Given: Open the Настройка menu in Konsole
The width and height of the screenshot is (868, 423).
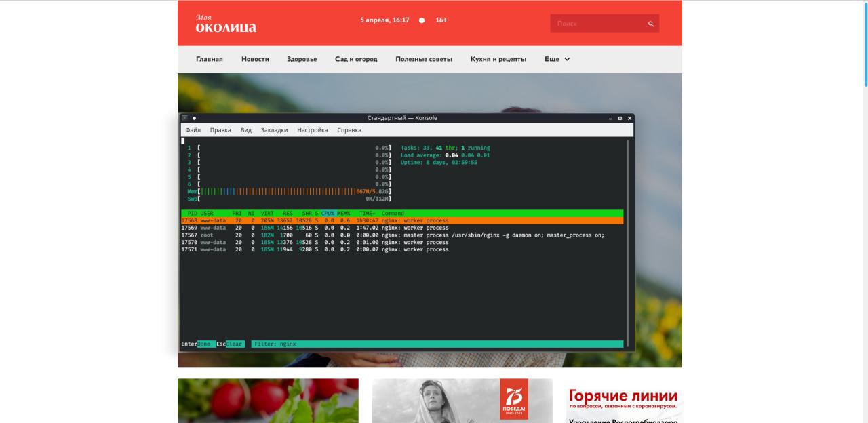Looking at the screenshot, I should pyautogui.click(x=313, y=130).
